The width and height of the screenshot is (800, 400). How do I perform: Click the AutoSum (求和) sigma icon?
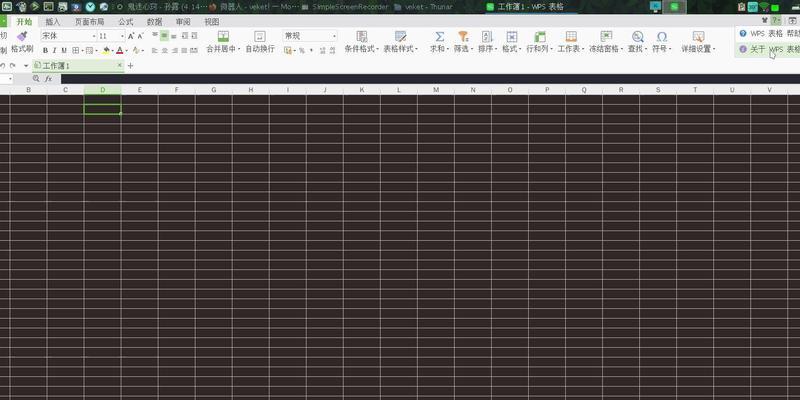pyautogui.click(x=439, y=36)
